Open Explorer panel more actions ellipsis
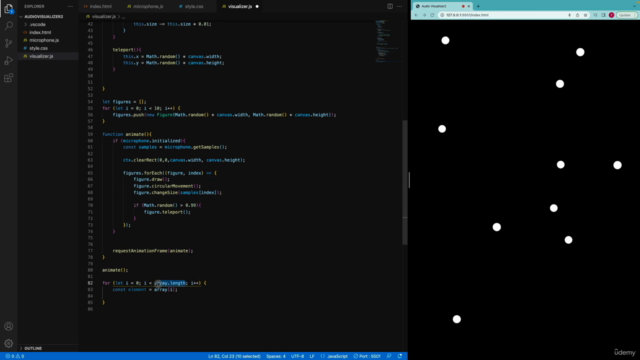This screenshot has height=360, width=640. 70,7
